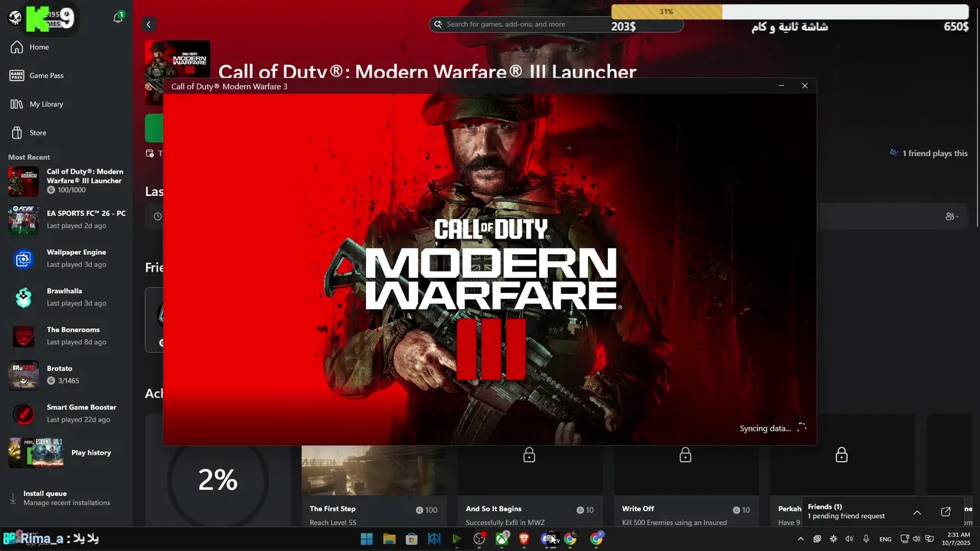Pop out the Friends panel

pyautogui.click(x=946, y=512)
